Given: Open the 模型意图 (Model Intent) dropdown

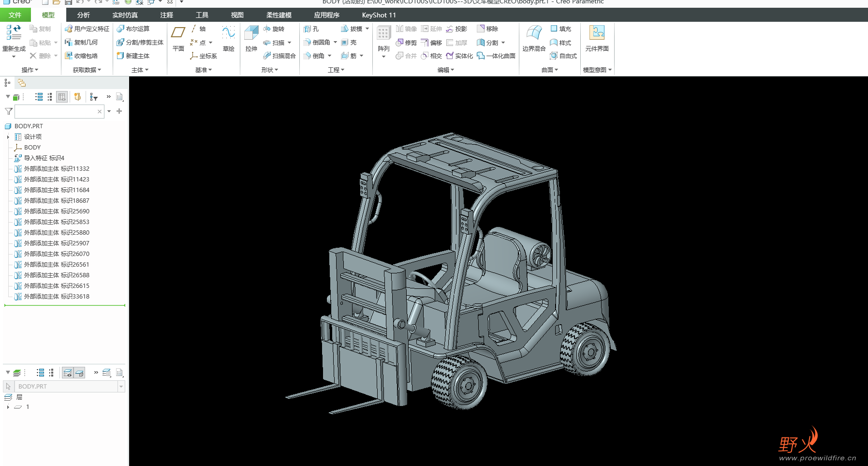Looking at the screenshot, I should [597, 70].
